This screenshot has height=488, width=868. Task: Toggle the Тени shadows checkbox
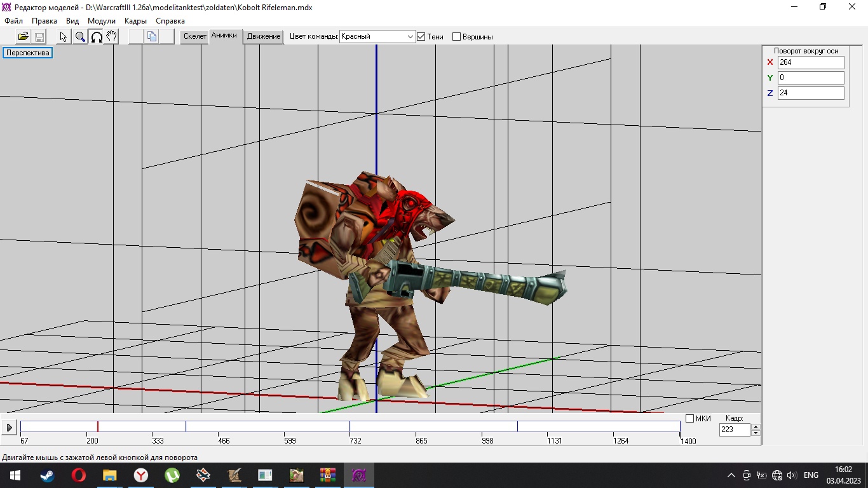pos(421,37)
